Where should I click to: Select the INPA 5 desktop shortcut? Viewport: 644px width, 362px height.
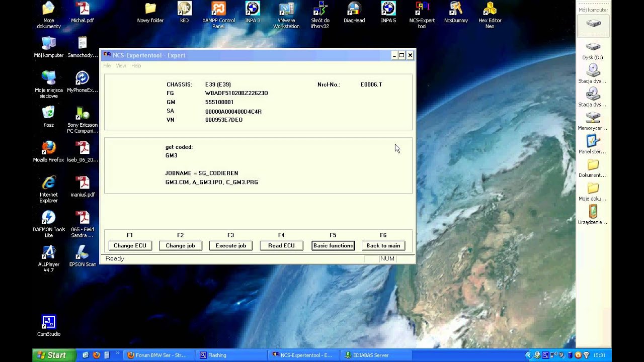tap(388, 13)
